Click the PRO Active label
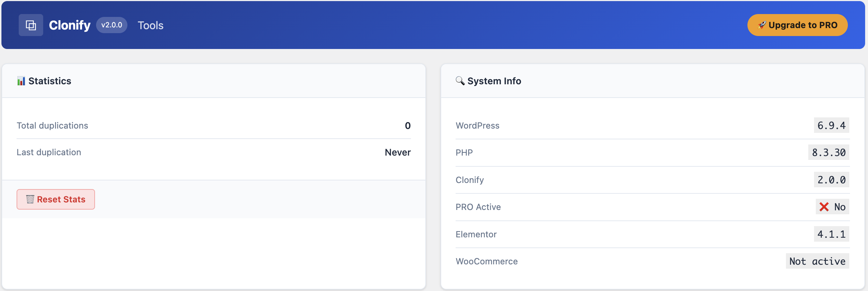 coord(478,207)
